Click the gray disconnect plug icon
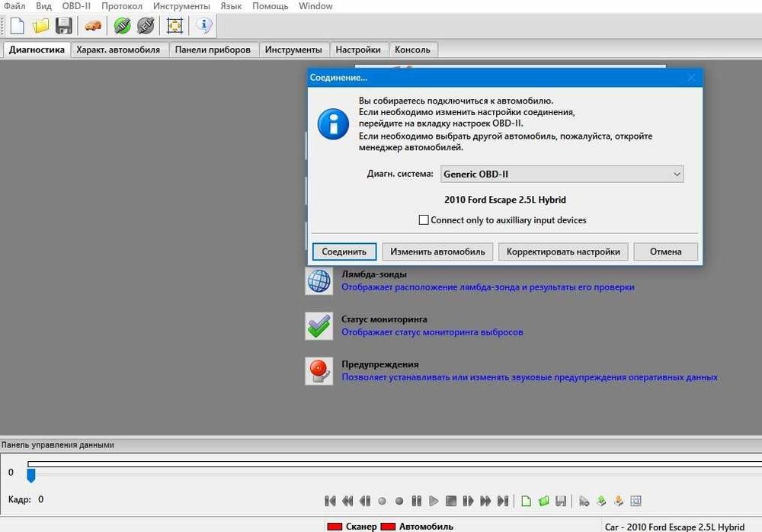Viewport: 762px width, 532px height. 146,26
